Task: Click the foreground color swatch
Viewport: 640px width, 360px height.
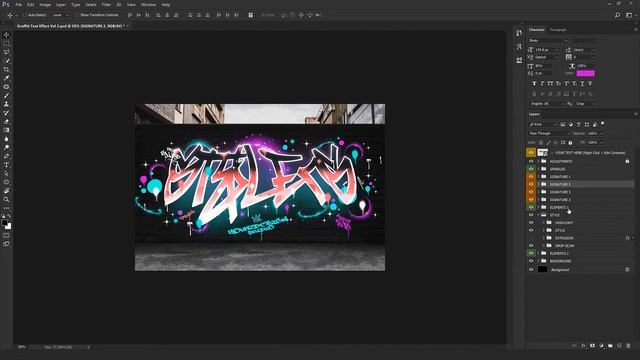Action: [x=4, y=223]
